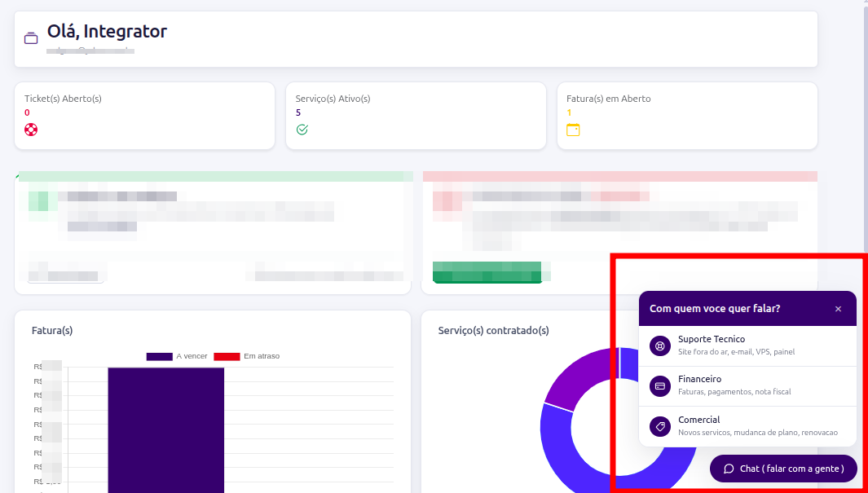Click the briefcase icon beside Olá, Integrator
This screenshot has width=868, height=493.
pos(31,38)
